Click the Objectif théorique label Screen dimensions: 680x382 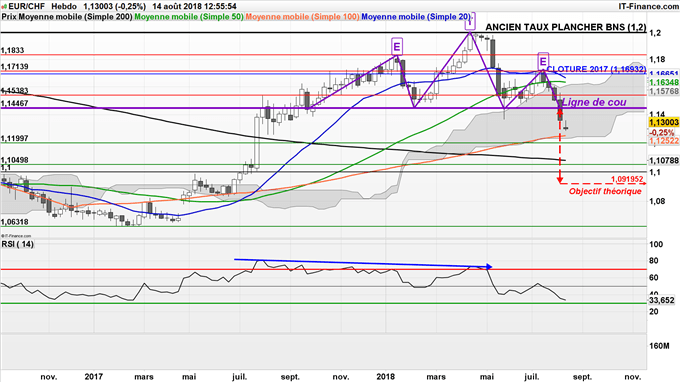(605, 191)
